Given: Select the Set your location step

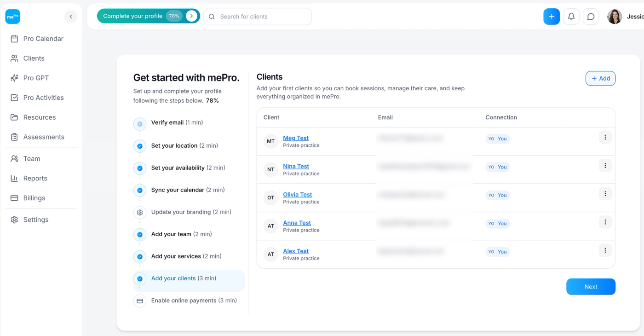Looking at the screenshot, I should tap(184, 146).
